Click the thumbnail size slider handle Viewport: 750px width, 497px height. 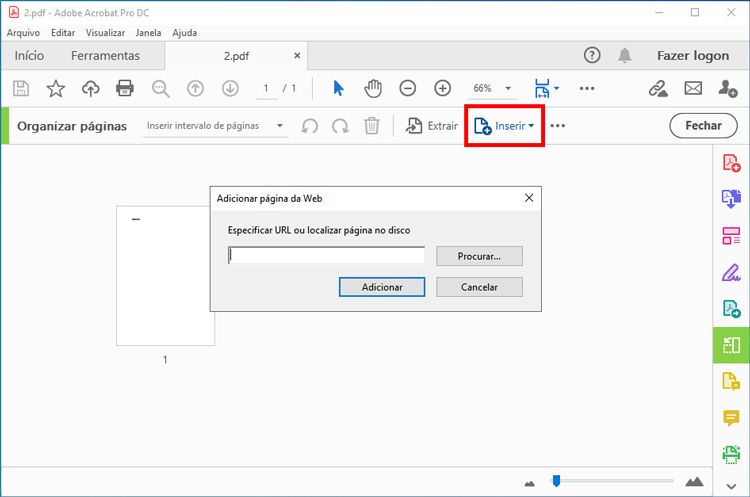[556, 481]
